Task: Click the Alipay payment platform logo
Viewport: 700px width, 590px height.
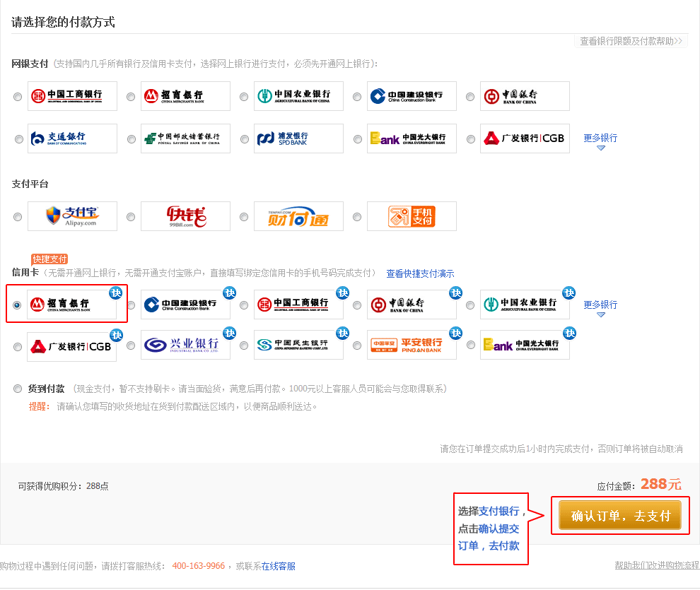Action: [x=72, y=216]
